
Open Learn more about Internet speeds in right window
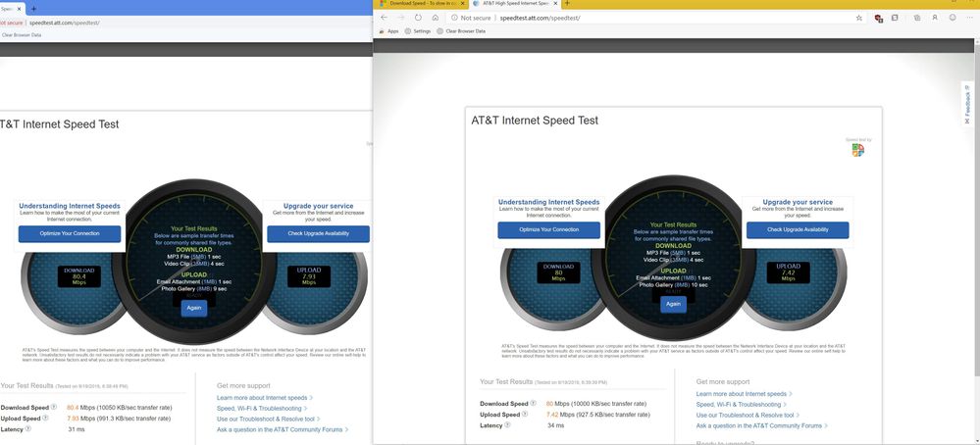click(x=744, y=394)
